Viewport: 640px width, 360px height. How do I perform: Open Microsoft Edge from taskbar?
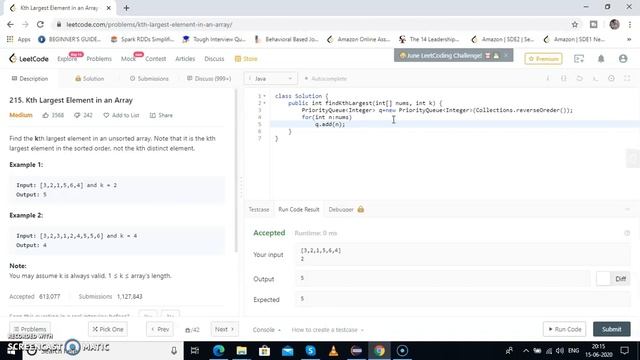pyautogui.click(x=219, y=350)
